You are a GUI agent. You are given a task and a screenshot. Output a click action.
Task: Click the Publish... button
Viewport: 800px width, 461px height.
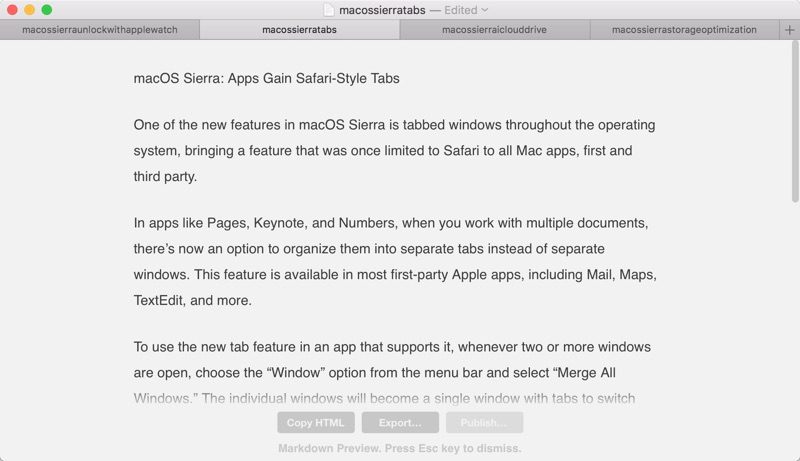pos(484,423)
